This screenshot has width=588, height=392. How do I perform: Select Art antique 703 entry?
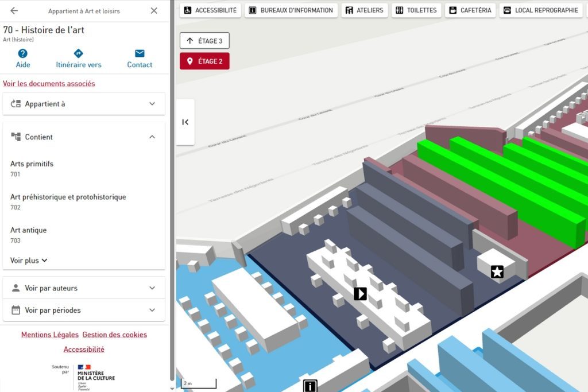(29, 235)
